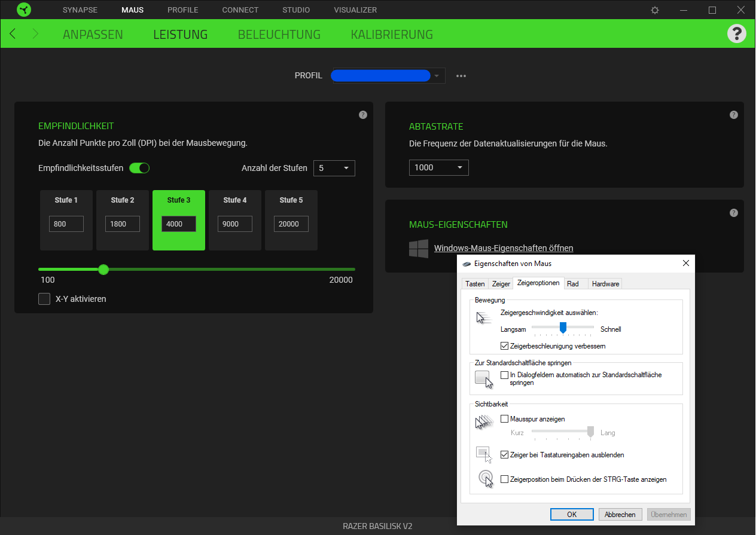Image resolution: width=756 pixels, height=535 pixels.
Task: Switch to KALIBRIERUNG tab
Action: pos(392,35)
